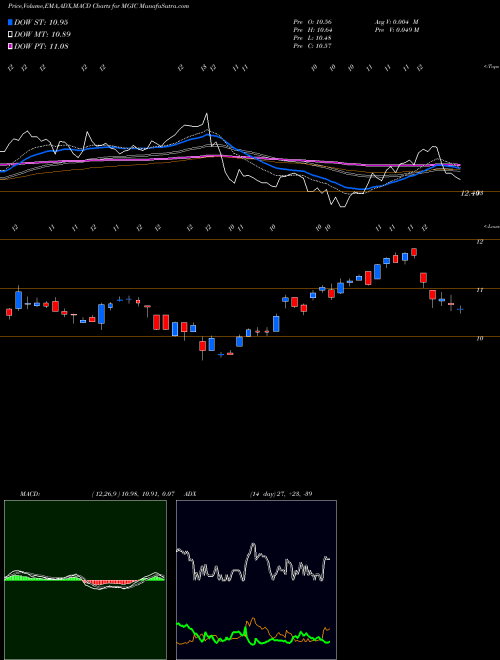Click the magenta DOW PT legend swatch
Viewport: 500px width, 660px height.
pyautogui.click(x=10, y=46)
